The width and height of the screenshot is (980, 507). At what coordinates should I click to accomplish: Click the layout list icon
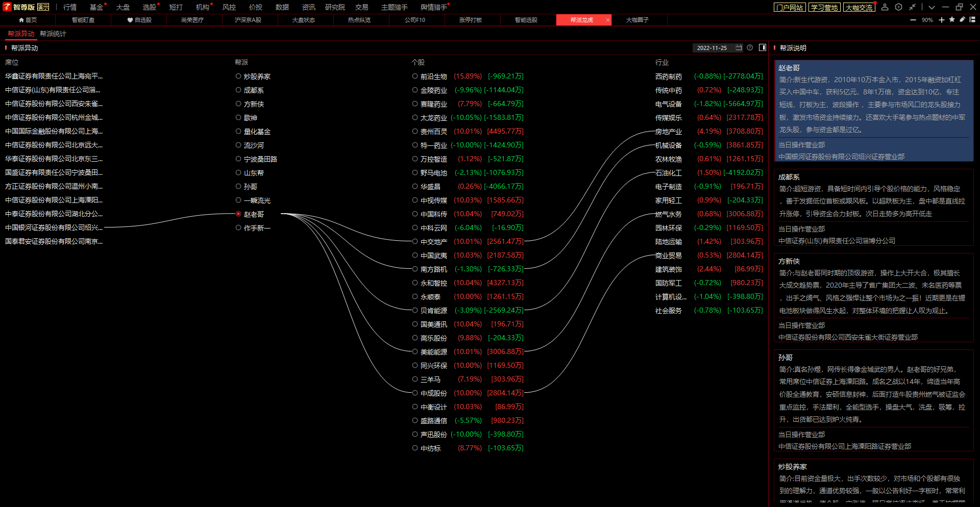(972, 19)
